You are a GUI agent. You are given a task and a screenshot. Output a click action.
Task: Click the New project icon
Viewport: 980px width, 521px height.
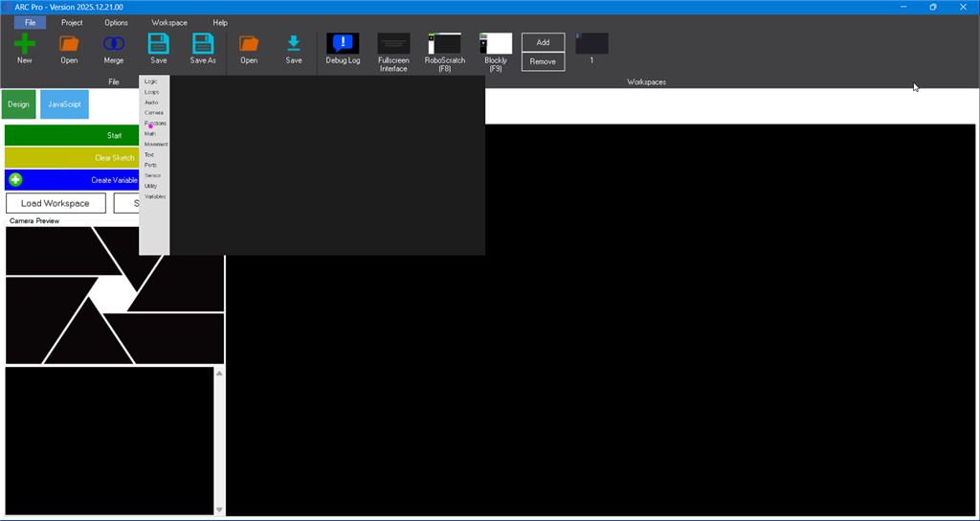click(25, 44)
